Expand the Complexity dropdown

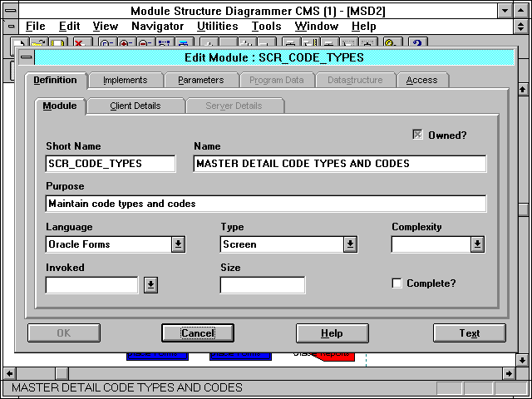coord(477,244)
